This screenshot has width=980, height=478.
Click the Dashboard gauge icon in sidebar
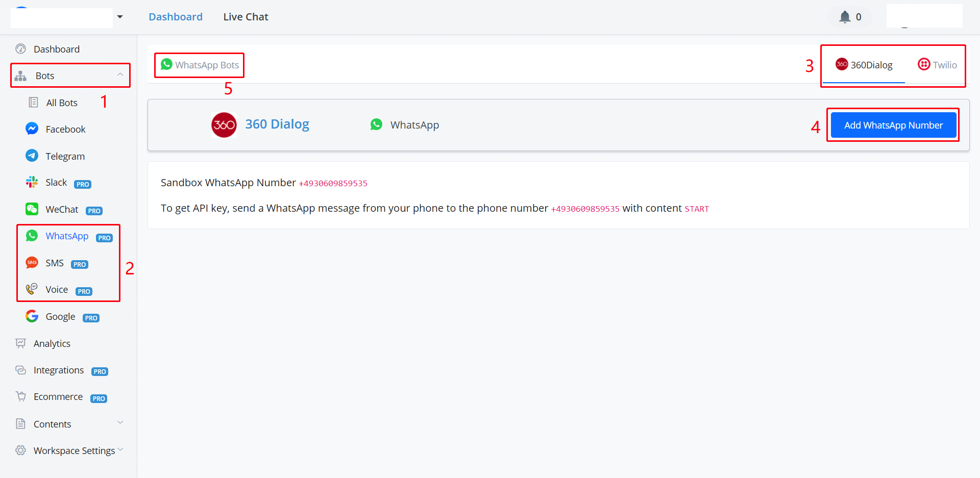pyautogui.click(x=20, y=49)
